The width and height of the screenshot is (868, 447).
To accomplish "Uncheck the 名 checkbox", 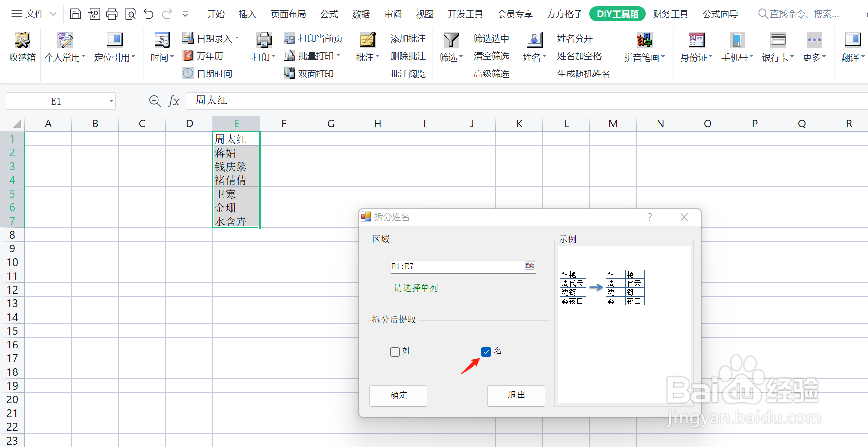I will tap(486, 352).
